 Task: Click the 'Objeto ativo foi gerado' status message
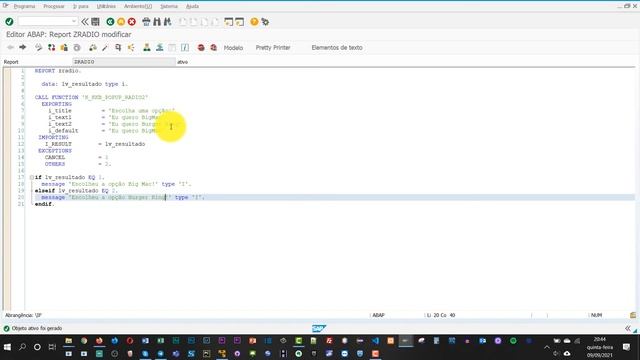37,328
